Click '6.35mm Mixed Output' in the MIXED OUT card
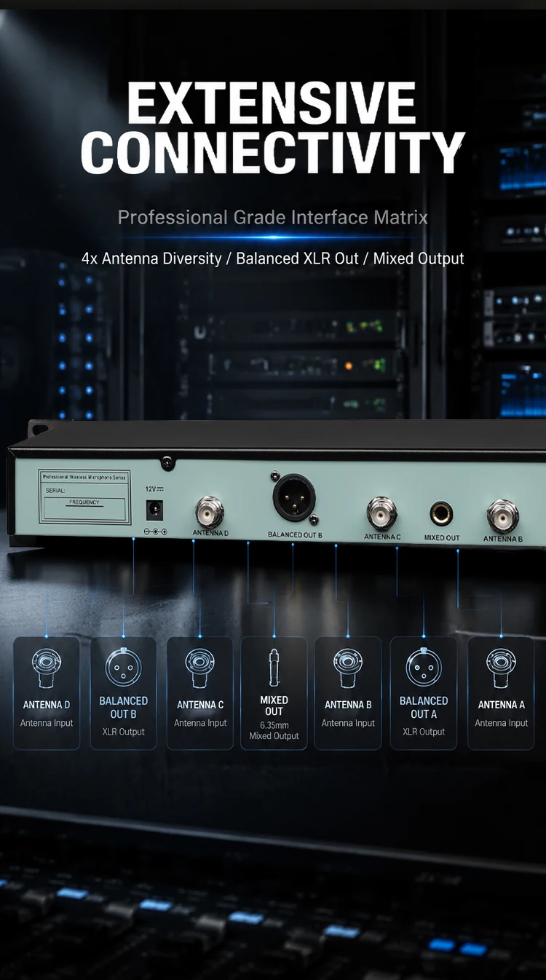 pyautogui.click(x=274, y=731)
